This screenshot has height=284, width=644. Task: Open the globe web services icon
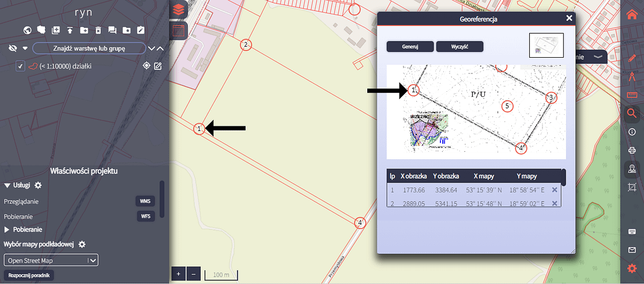point(28,30)
